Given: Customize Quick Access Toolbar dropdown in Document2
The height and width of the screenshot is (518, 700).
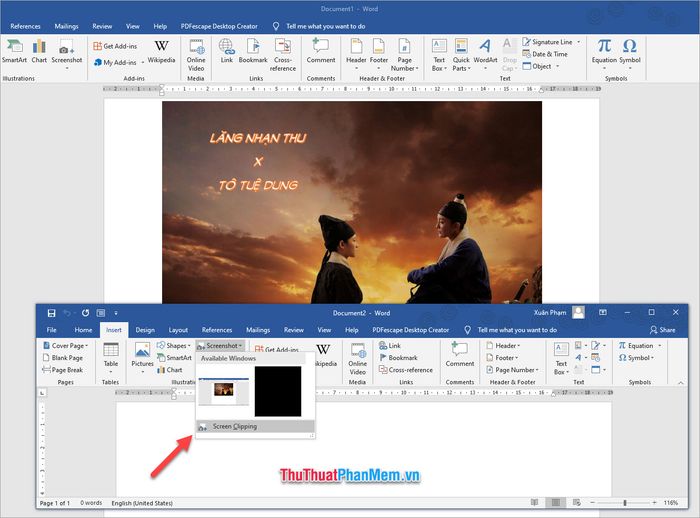Looking at the screenshot, I should (116, 313).
